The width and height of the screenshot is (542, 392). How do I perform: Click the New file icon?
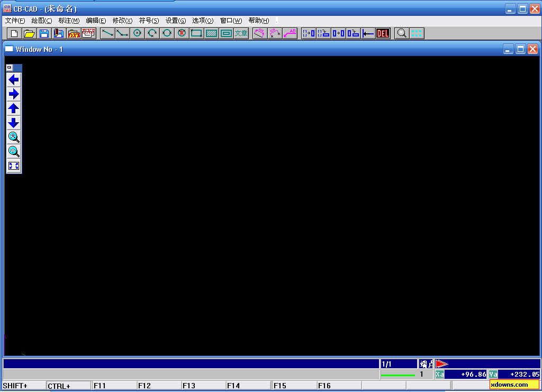14,33
